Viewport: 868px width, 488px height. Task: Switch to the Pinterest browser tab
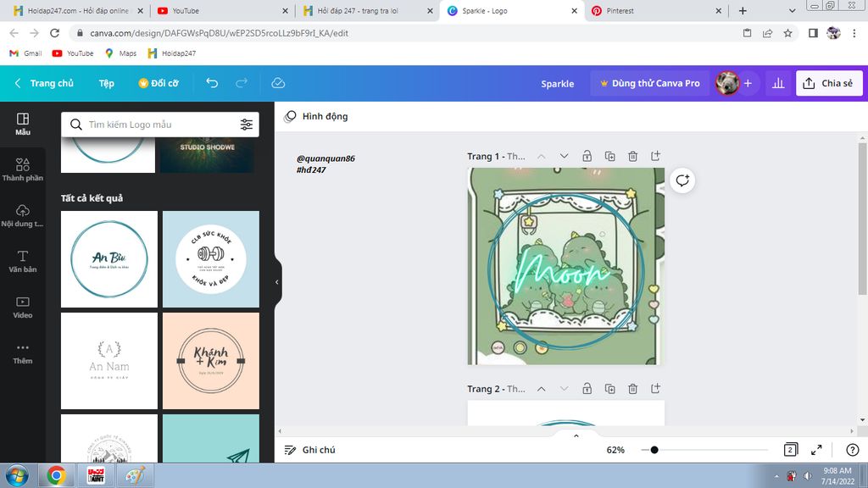[656, 10]
